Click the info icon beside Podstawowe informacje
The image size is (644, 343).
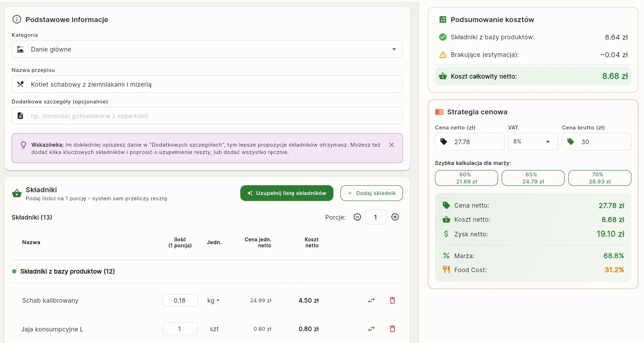click(x=17, y=20)
